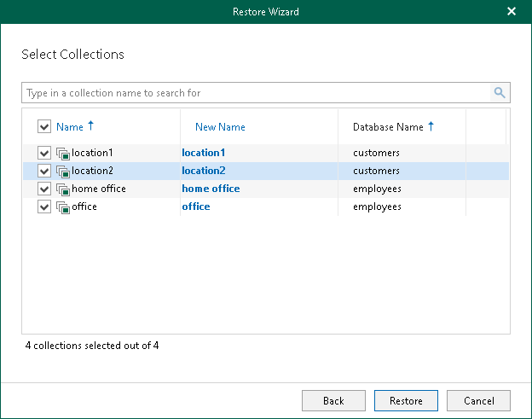The image size is (532, 419).
Task: Go Back to the previous step
Action: (x=333, y=400)
